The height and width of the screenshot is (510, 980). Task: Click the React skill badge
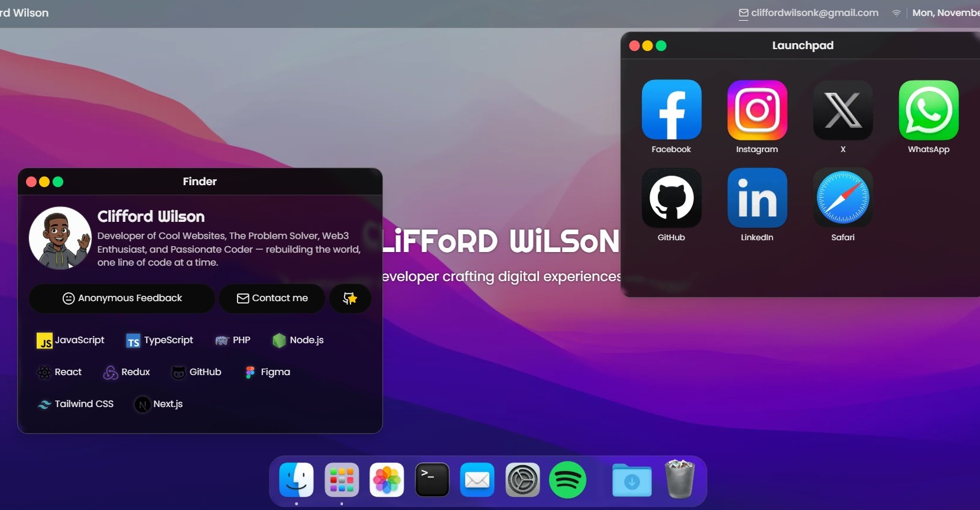click(x=59, y=372)
